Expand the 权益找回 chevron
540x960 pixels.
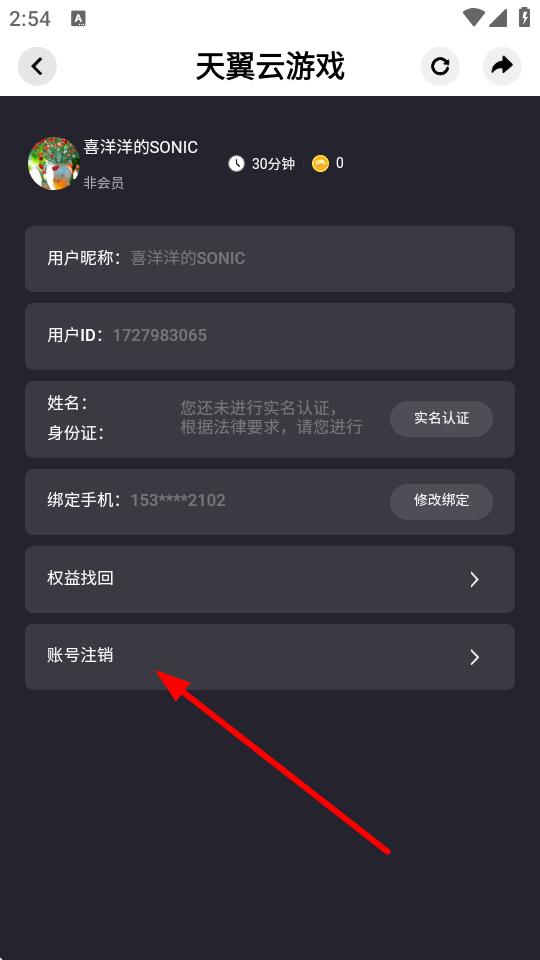tap(474, 579)
